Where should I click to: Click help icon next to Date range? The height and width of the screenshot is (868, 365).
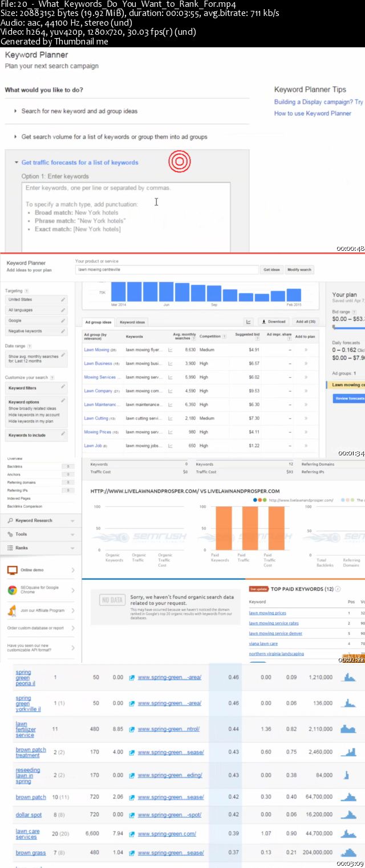tap(30, 346)
